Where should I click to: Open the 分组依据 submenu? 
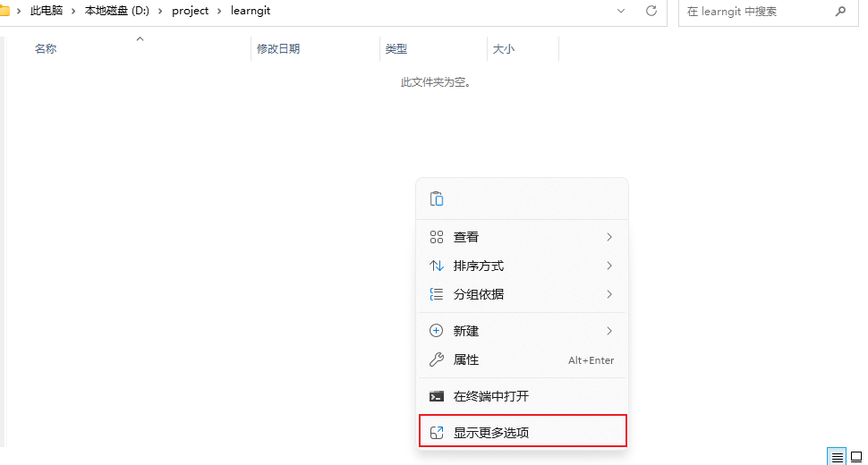pyautogui.click(x=522, y=294)
